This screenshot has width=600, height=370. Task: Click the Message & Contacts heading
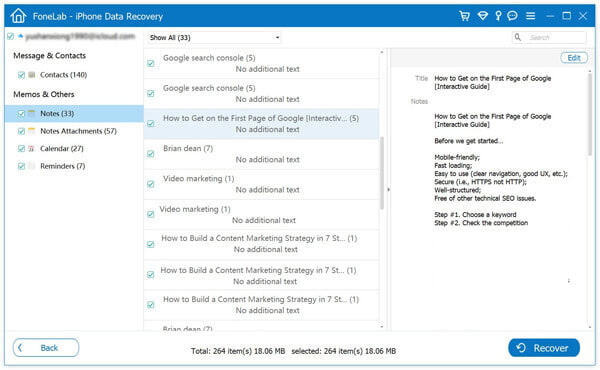coord(49,55)
